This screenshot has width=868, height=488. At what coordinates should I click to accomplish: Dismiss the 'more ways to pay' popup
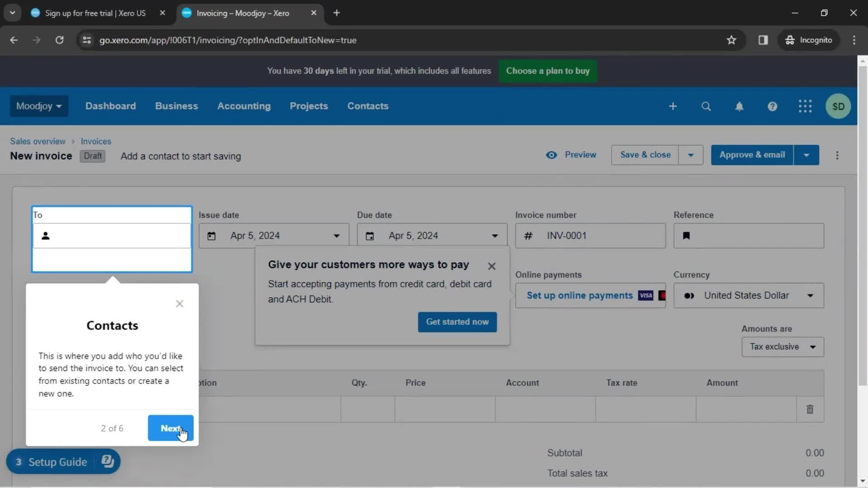tap(492, 266)
